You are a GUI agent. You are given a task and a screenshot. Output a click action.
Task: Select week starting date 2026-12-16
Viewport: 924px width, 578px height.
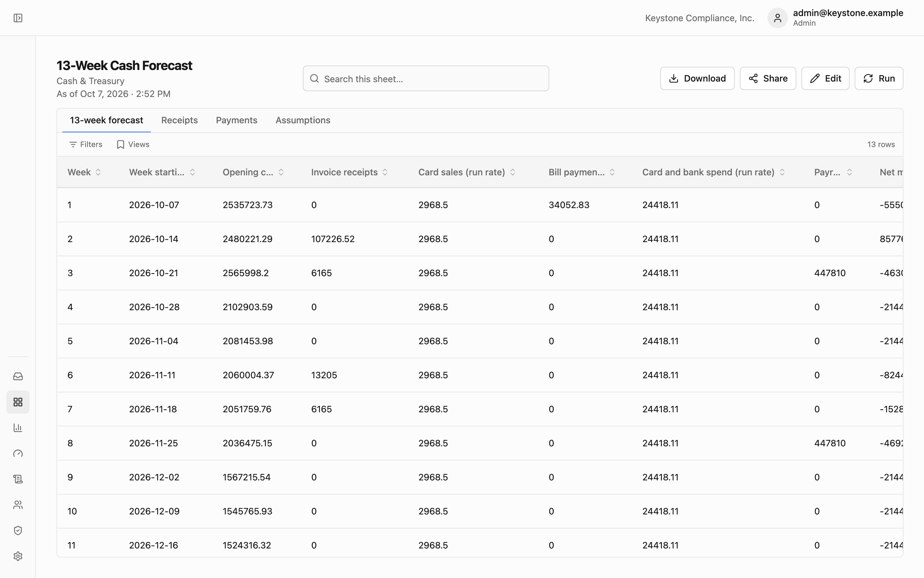(153, 545)
